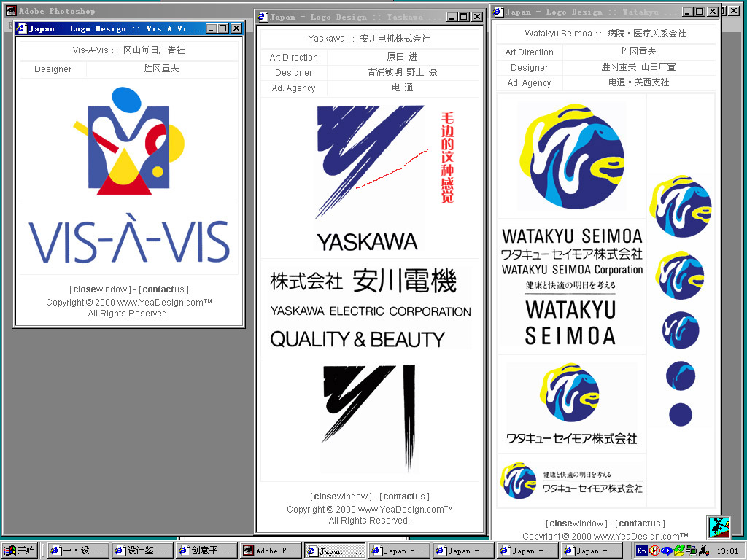This screenshot has height=560, width=747.
Task: Click closewindow link in Watakyu window
Action: click(x=576, y=524)
